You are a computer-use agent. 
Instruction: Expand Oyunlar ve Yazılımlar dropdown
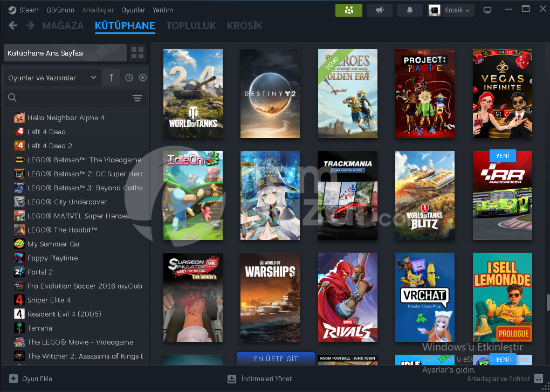[52, 78]
